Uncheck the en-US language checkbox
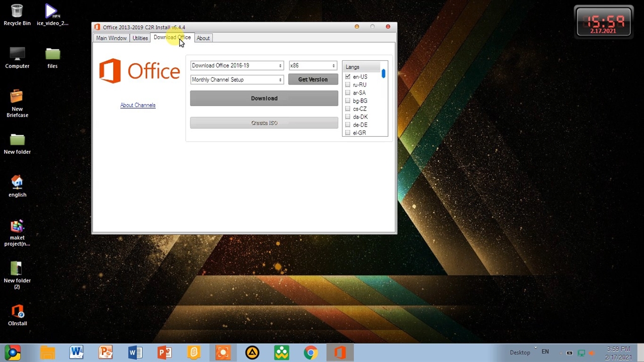Screen dimensions: 644x362 pos(348,76)
